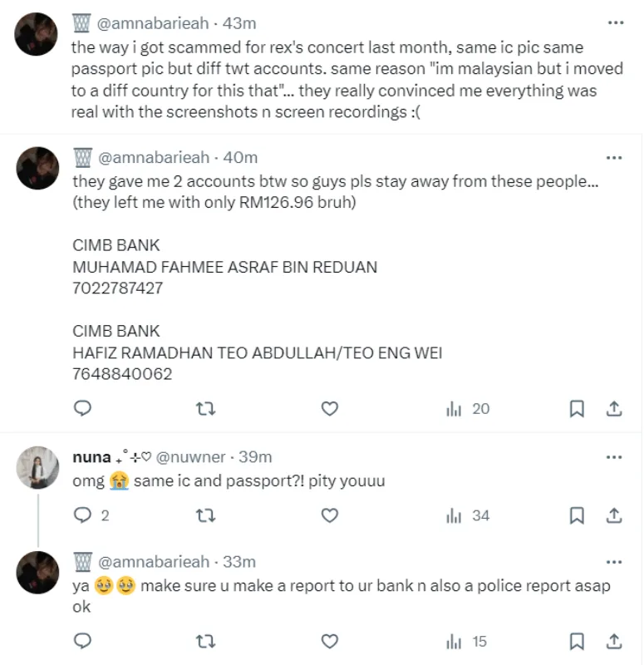Like the CIMB bank accounts tweet
Image resolution: width=644 pixels, height=665 pixels.
(x=330, y=408)
